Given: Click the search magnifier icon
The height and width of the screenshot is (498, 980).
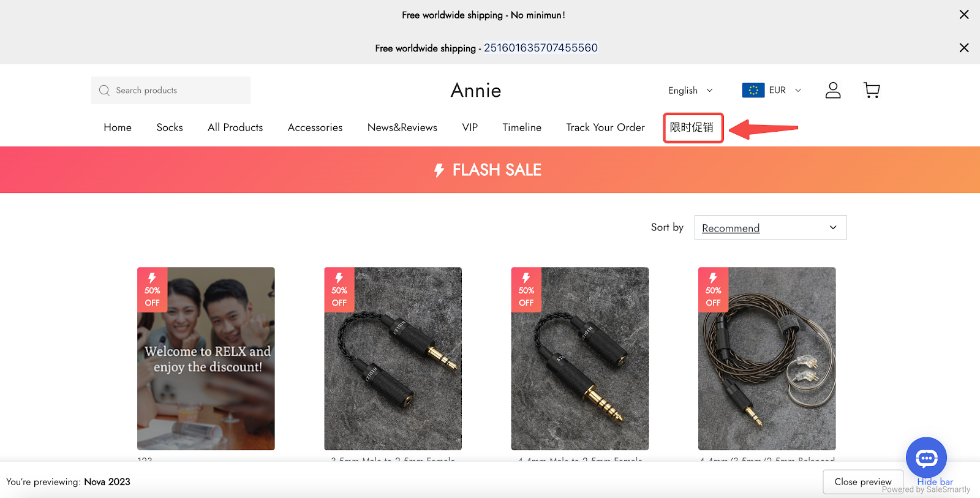Looking at the screenshot, I should coord(104,91).
